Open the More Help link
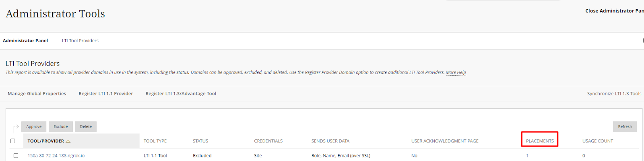 456,72
